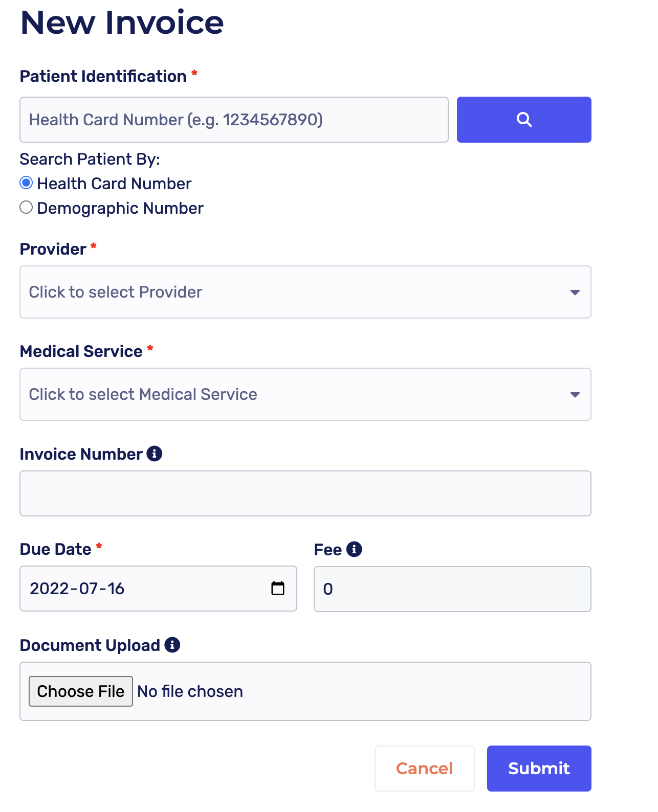Screen dimensions: 658x812
Task: Click the Fee value field
Action: point(452,589)
